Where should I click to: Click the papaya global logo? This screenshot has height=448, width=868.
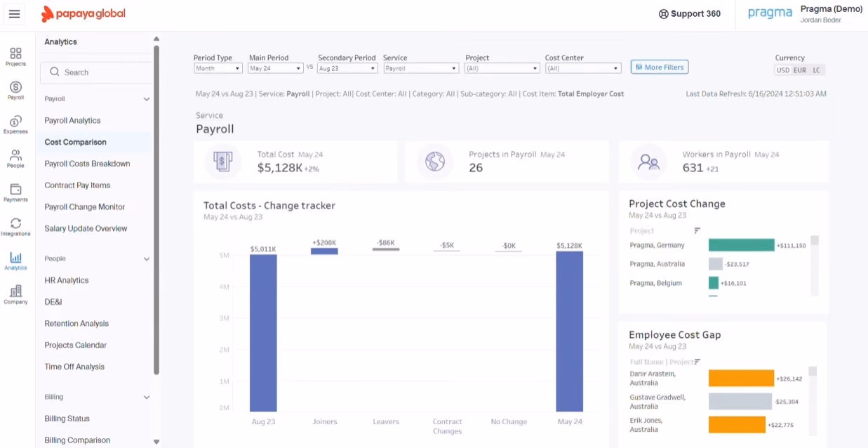pyautogui.click(x=84, y=13)
